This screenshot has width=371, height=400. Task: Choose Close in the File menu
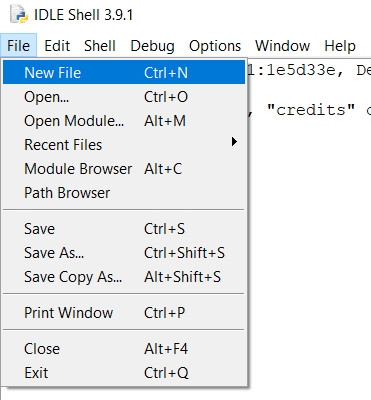pyautogui.click(x=124, y=349)
